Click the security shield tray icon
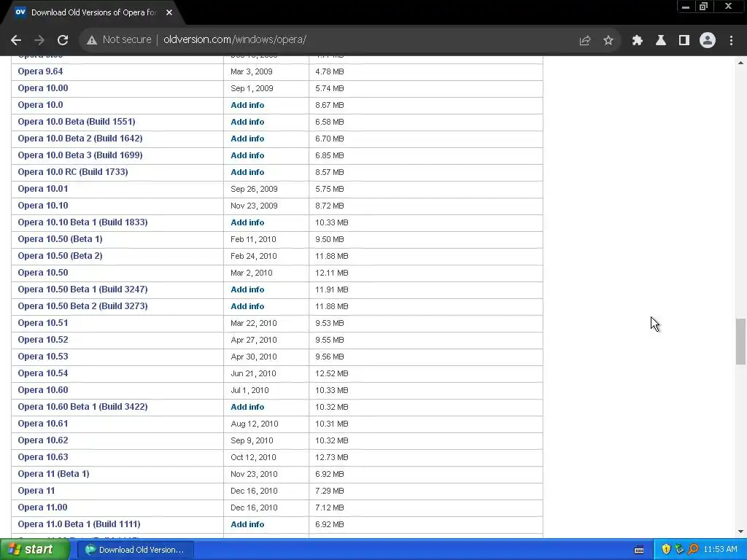The width and height of the screenshot is (747, 560). [x=666, y=550]
